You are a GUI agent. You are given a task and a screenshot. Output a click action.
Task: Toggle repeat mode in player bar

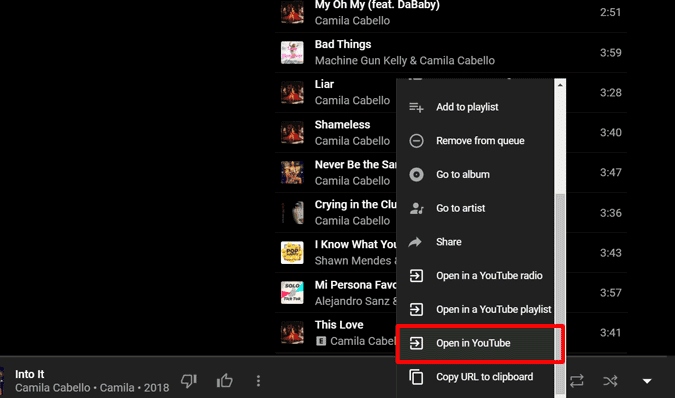tap(577, 381)
